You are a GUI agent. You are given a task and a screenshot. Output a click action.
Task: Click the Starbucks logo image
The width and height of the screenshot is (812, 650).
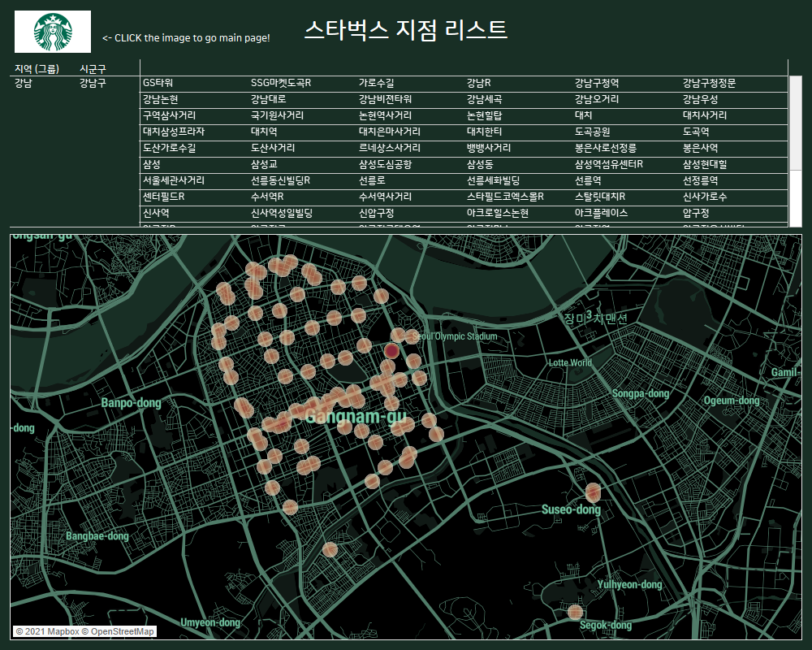point(53,32)
